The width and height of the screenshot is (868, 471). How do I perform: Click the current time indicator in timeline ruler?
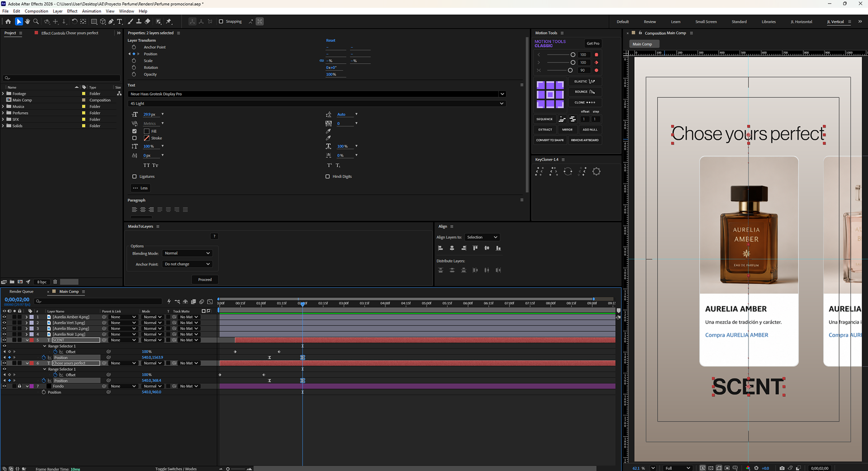[303, 304]
